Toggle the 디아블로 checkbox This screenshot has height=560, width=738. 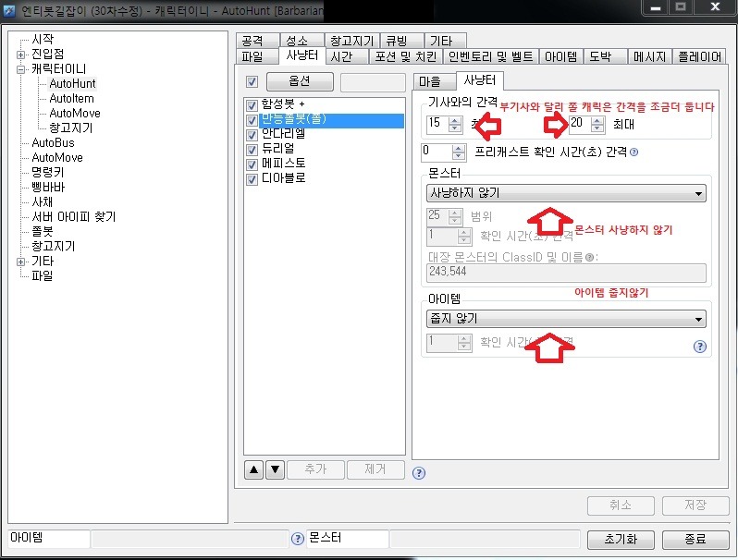coord(252,179)
